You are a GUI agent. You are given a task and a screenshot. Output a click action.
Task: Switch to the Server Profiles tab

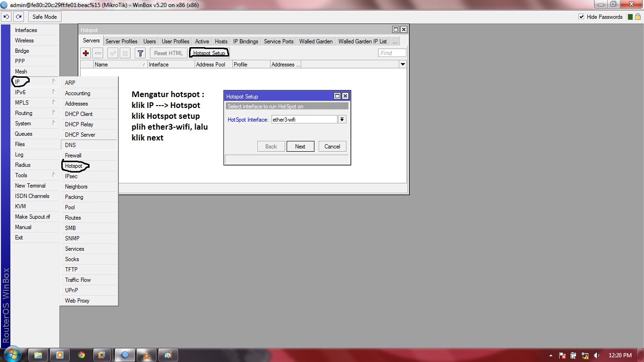pyautogui.click(x=122, y=41)
